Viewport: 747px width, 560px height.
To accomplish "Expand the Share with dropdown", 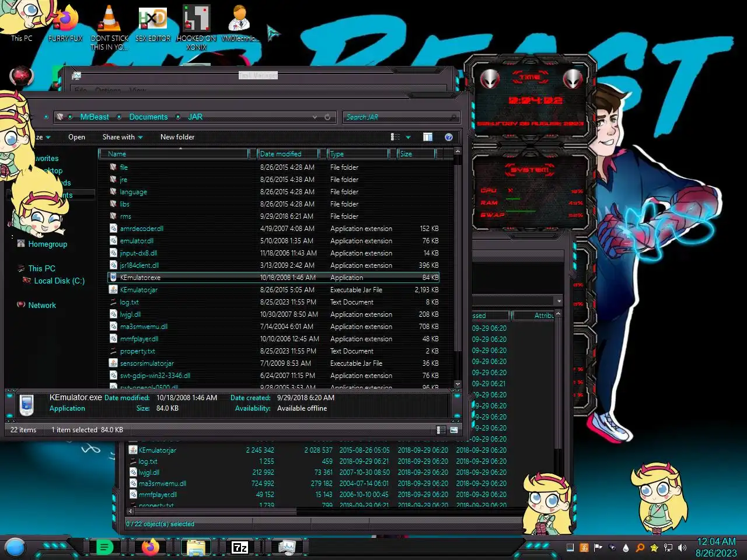I will tap(123, 137).
